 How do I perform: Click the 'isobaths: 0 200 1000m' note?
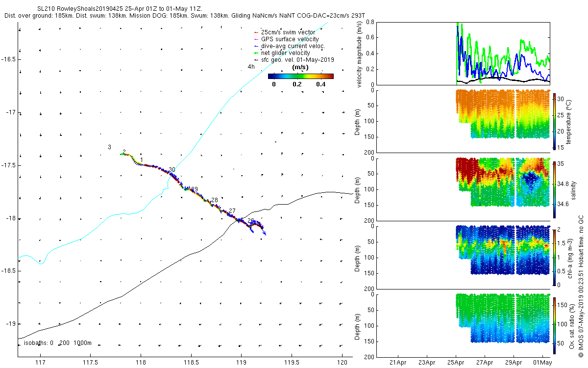(58, 343)
